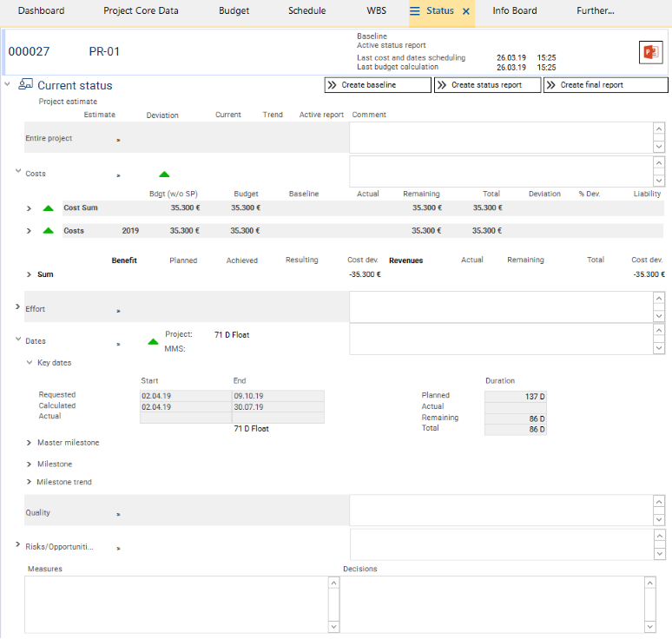Collapse the Key dates subsection
Viewport: 672px width, 639px height.
point(30,362)
